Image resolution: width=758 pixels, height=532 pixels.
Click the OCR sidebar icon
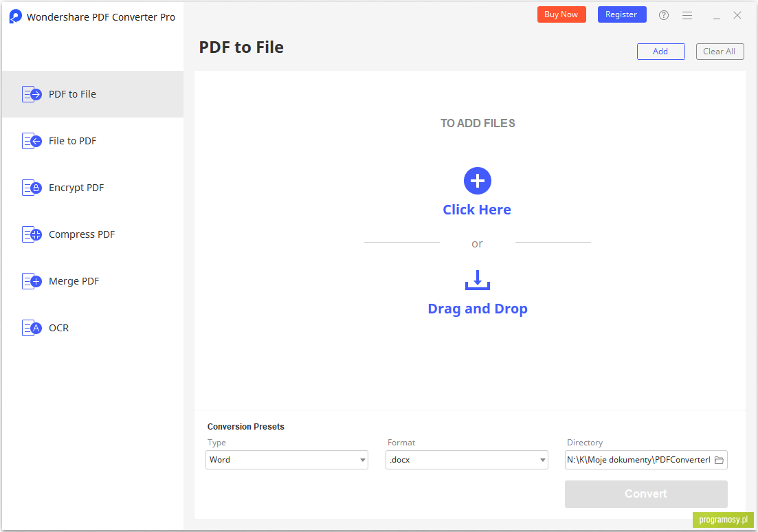(32, 328)
